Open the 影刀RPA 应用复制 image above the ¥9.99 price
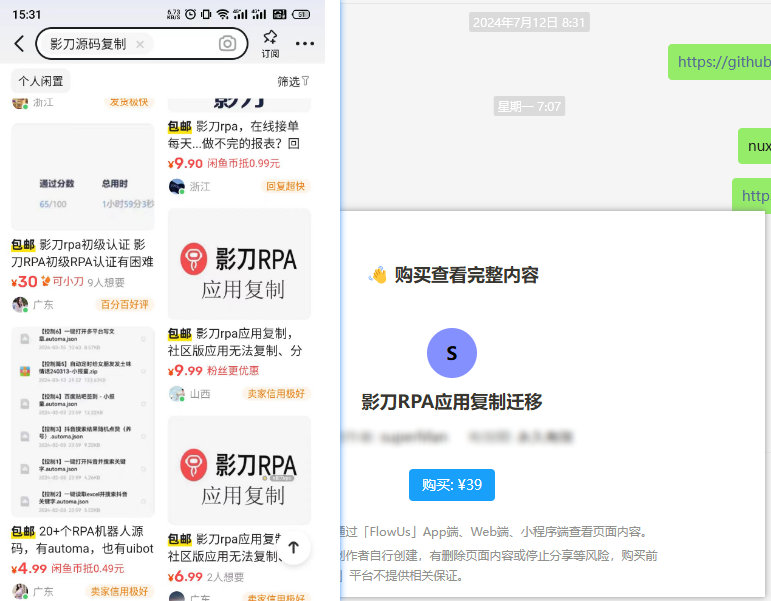This screenshot has width=771, height=601. click(x=239, y=264)
